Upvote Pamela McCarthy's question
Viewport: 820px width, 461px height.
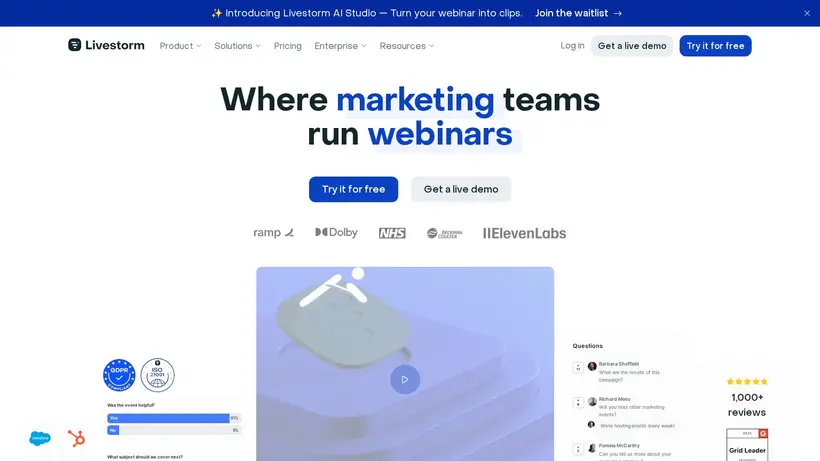(578, 449)
